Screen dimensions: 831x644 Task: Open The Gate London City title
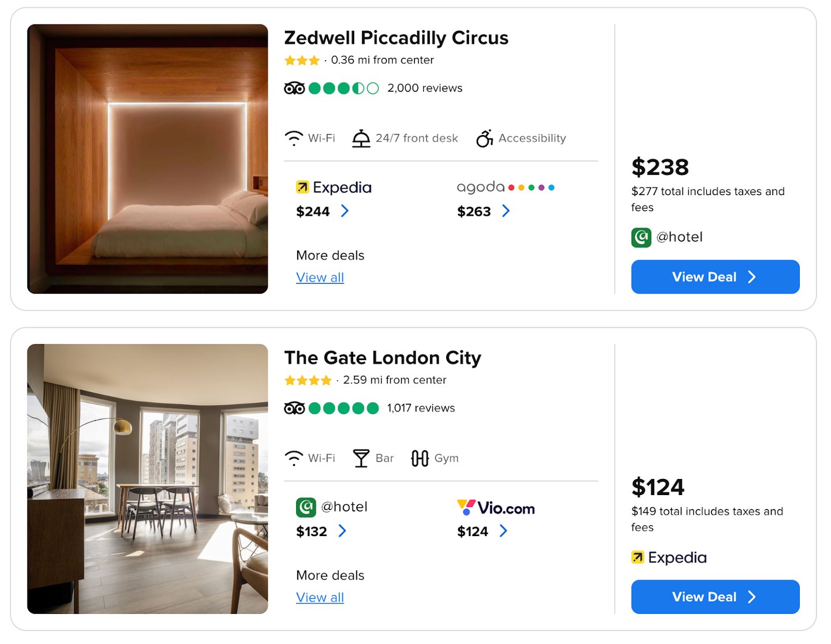(383, 358)
